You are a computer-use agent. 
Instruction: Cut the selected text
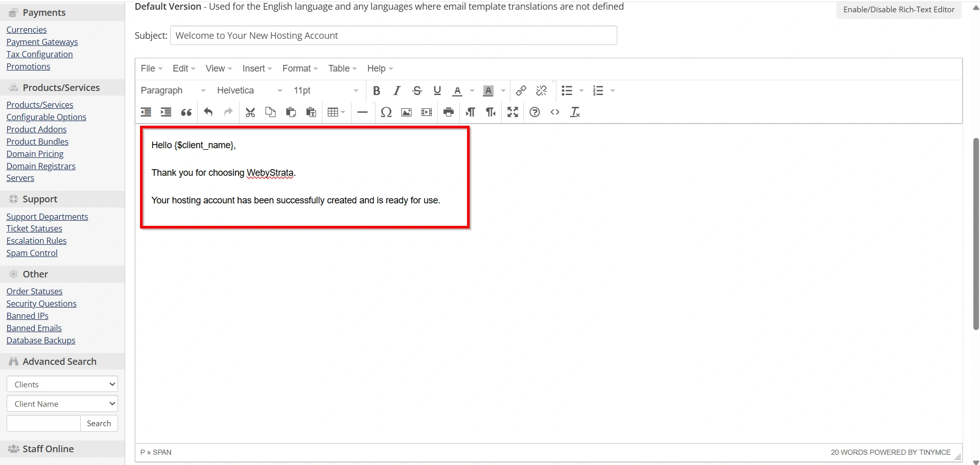tap(250, 112)
